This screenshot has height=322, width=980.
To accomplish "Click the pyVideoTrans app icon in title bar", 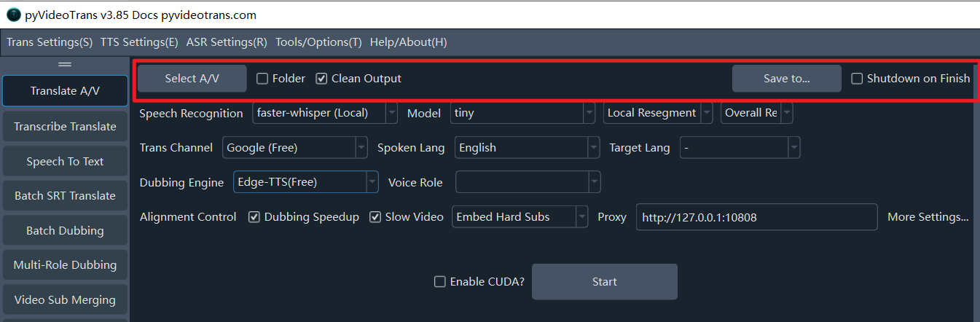I will pyautogui.click(x=13, y=15).
